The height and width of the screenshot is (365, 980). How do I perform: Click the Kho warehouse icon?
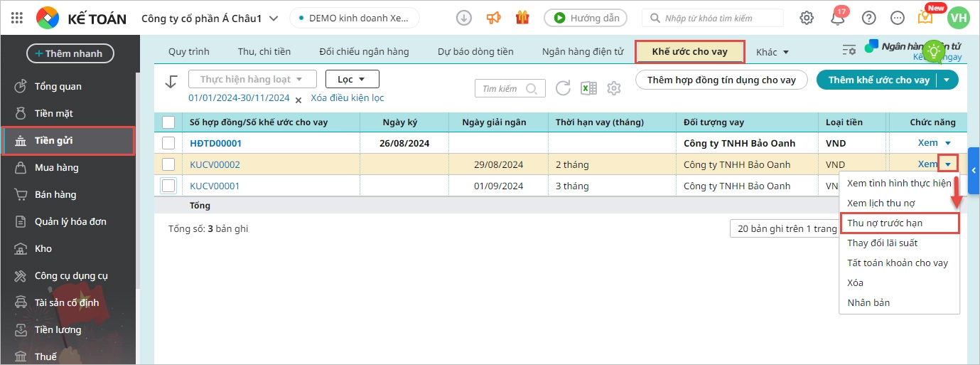pos(21,248)
